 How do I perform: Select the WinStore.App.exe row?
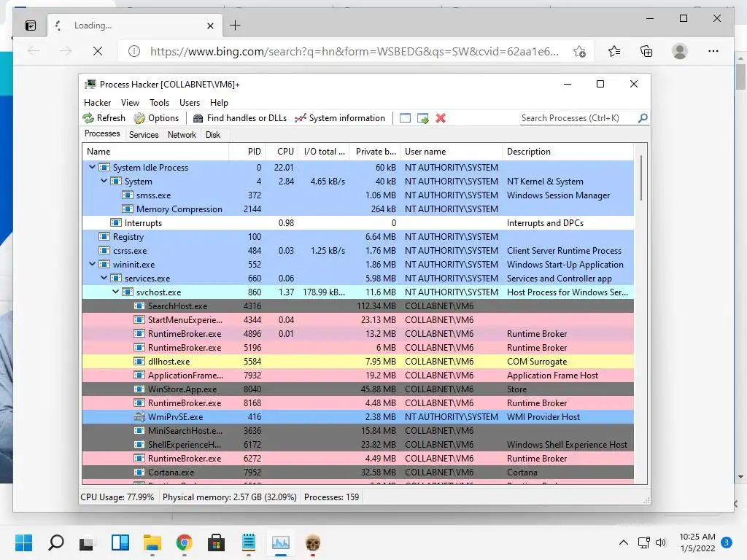coord(357,389)
